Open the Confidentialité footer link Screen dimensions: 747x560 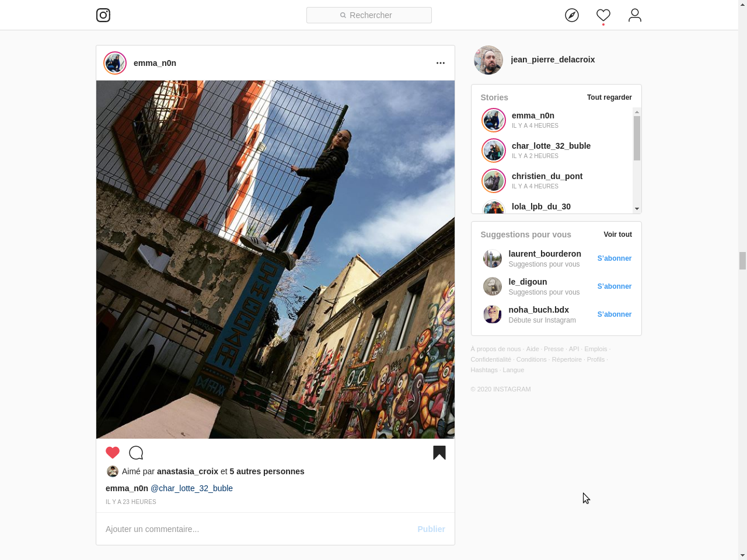click(491, 359)
